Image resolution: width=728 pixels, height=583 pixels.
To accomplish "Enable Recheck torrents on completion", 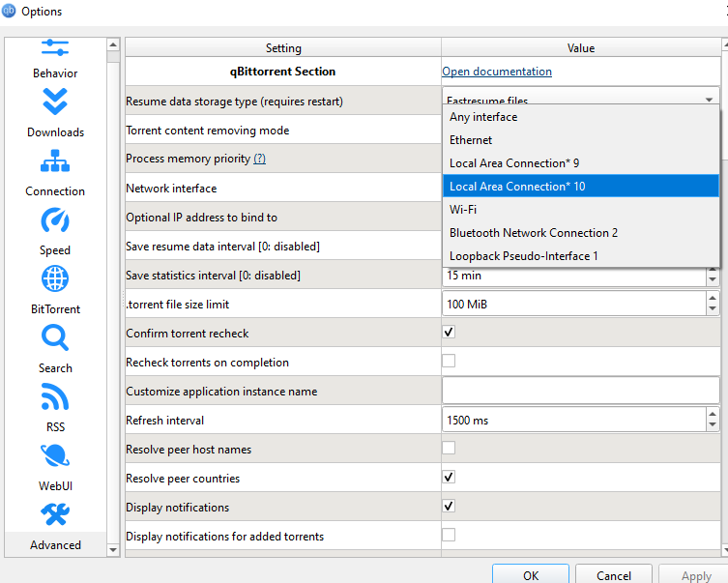I will 449,361.
